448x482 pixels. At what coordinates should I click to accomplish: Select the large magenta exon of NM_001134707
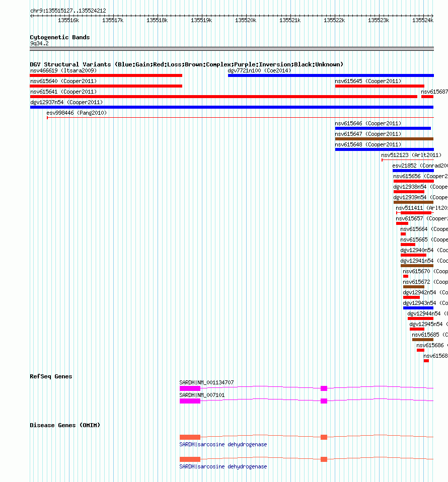(x=190, y=388)
